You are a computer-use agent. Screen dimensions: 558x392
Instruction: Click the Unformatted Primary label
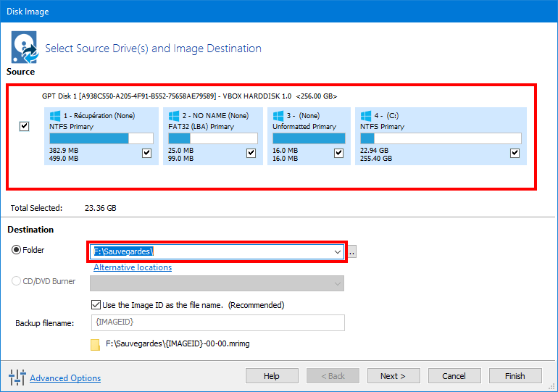(x=304, y=127)
